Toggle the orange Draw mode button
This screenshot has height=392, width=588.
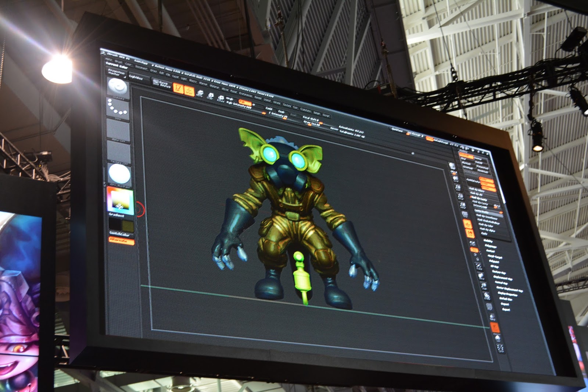pyautogui.click(x=189, y=91)
